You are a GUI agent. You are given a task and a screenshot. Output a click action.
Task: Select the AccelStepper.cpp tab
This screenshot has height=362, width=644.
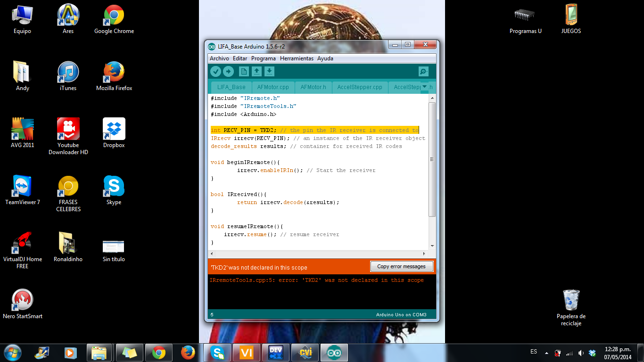click(360, 87)
